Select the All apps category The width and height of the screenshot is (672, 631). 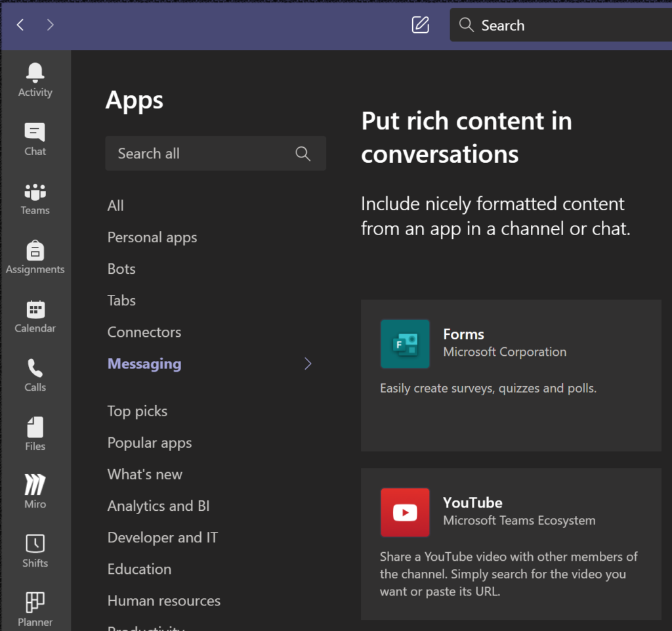pyautogui.click(x=115, y=206)
